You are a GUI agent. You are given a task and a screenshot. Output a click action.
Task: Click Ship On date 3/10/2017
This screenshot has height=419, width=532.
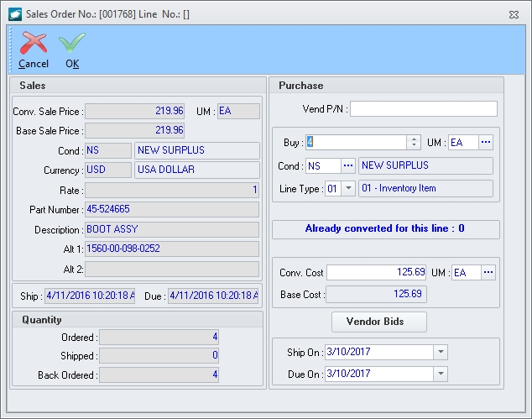click(379, 352)
